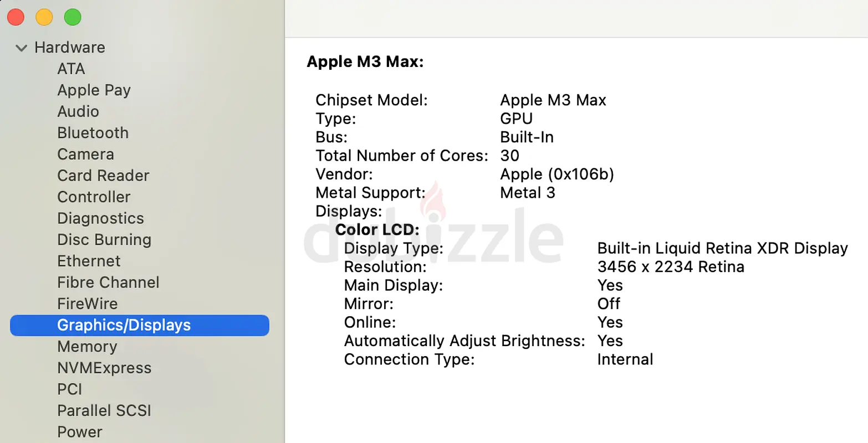Select the highlighted Graphics/Displays item
Image resolution: width=868 pixels, height=443 pixels.
140,325
